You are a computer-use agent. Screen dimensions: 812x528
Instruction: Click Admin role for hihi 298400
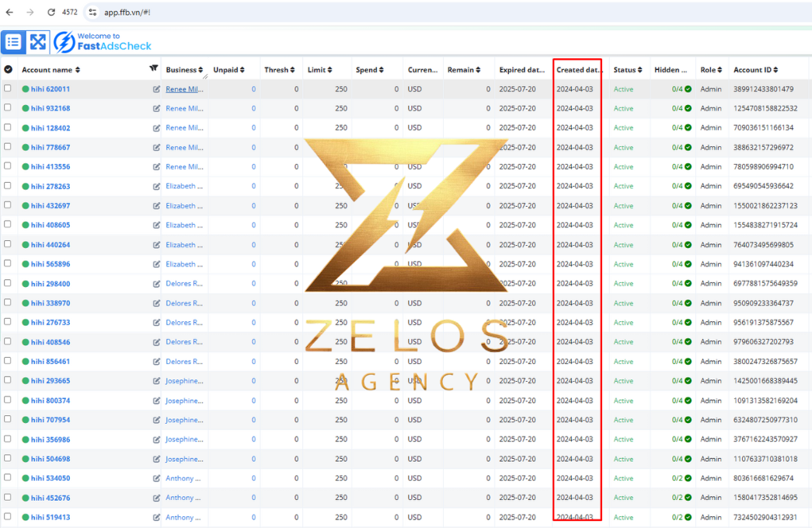(711, 283)
